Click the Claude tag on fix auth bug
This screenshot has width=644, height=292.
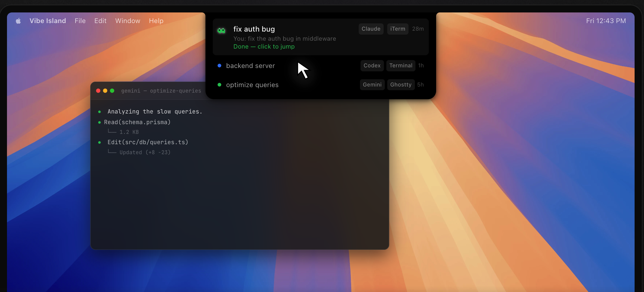[371, 29]
